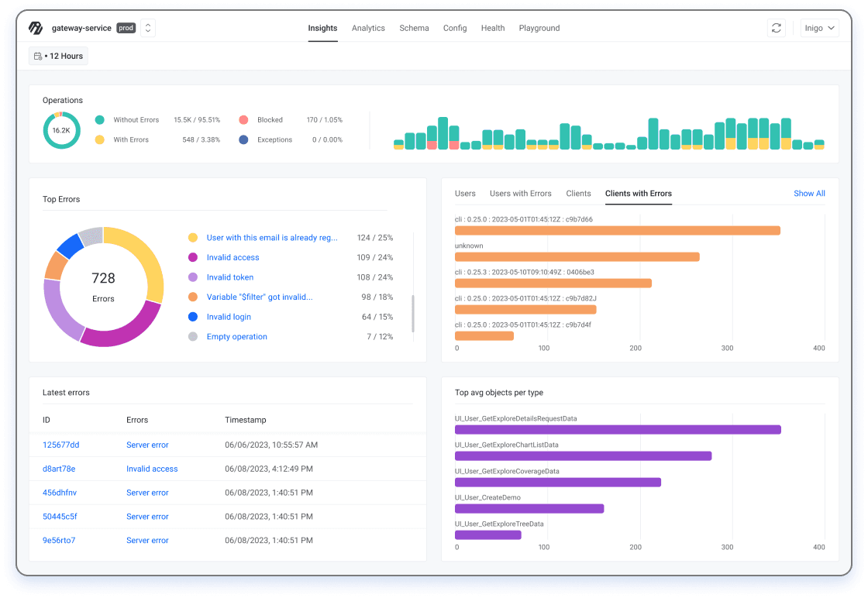Click Server error in 9e56rto7 row
Screen dimensions: 868x598
pyautogui.click(x=147, y=541)
